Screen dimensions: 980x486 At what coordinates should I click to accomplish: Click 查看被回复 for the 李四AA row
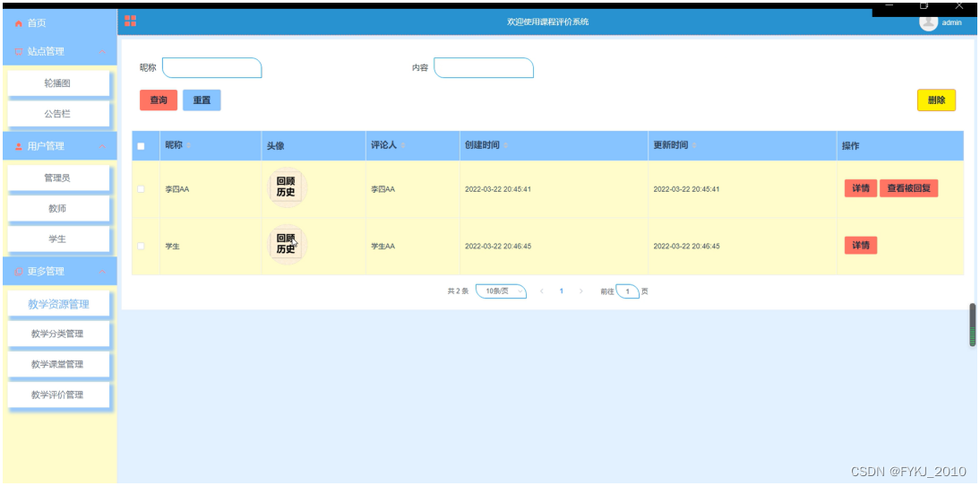[908, 189]
